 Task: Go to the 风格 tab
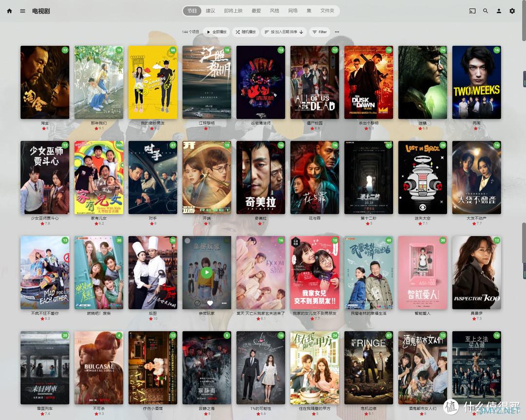coord(274,11)
